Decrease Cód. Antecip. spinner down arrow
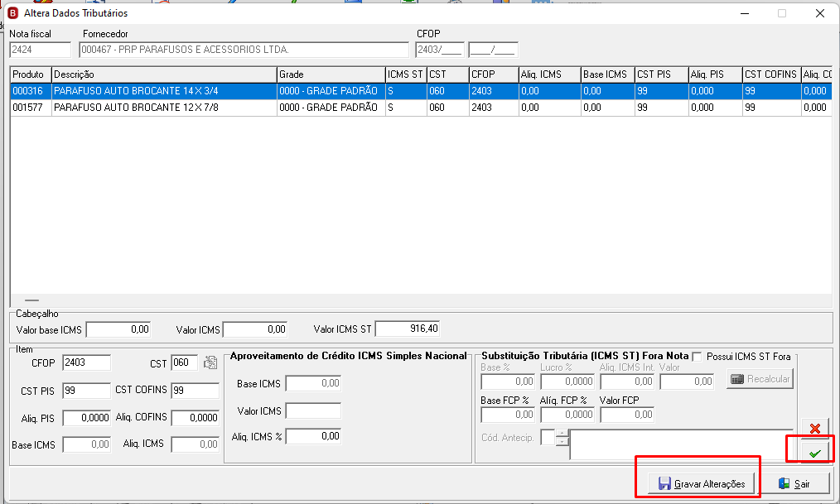This screenshot has width=840, height=504. tap(562, 441)
